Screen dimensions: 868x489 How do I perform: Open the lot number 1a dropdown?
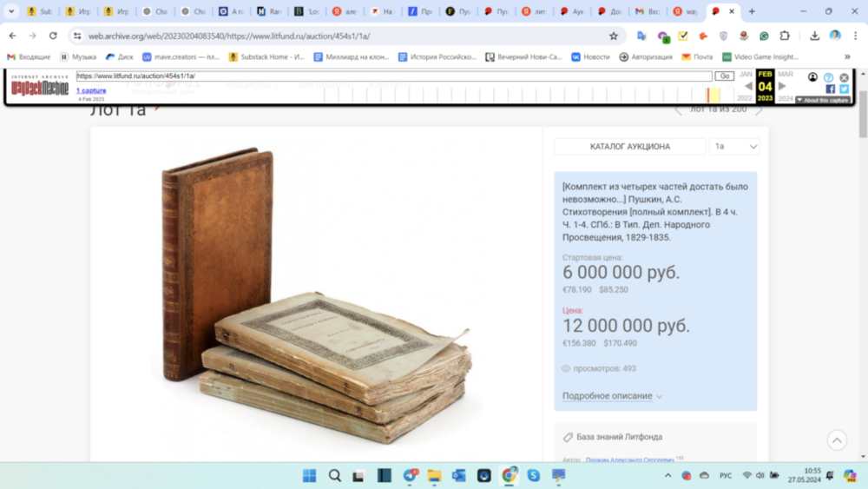point(734,147)
